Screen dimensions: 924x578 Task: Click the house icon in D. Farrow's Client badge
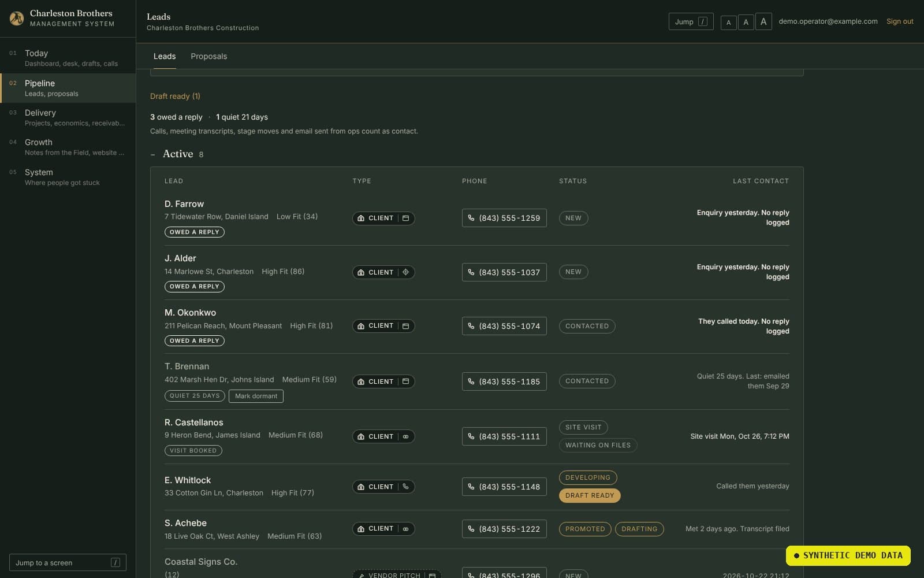pos(361,218)
